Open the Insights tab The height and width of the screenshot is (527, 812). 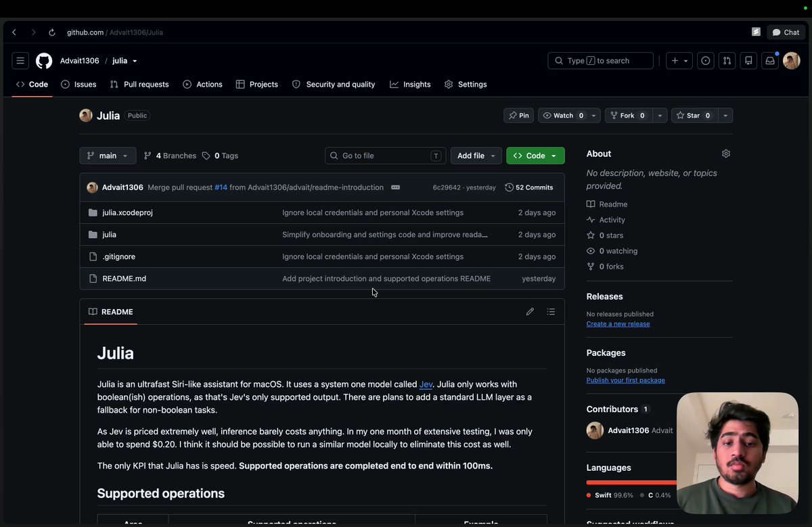click(410, 85)
